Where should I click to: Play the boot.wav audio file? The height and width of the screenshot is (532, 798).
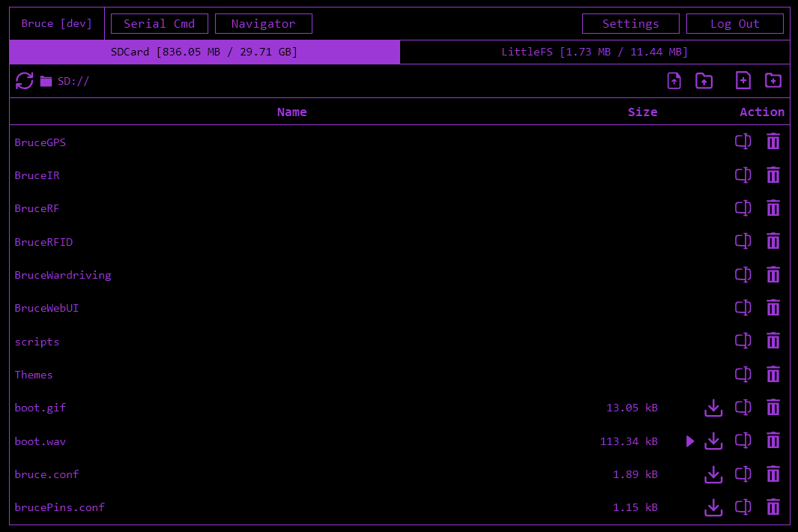[x=690, y=441]
